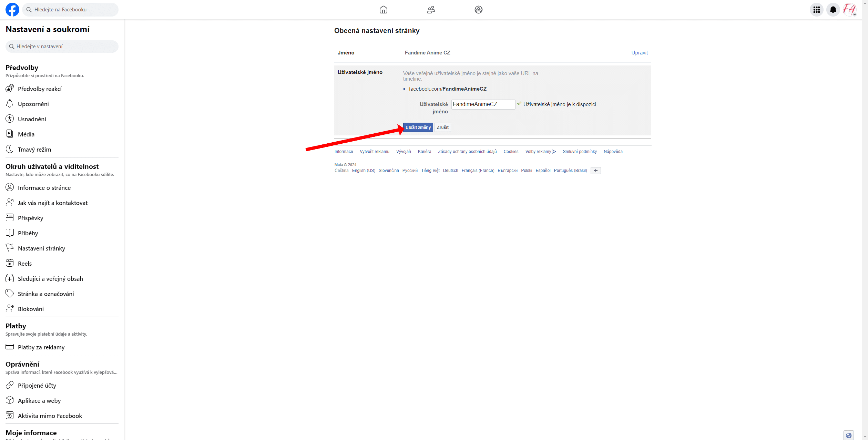
Task: Open the Friends icon in top bar
Action: click(431, 10)
